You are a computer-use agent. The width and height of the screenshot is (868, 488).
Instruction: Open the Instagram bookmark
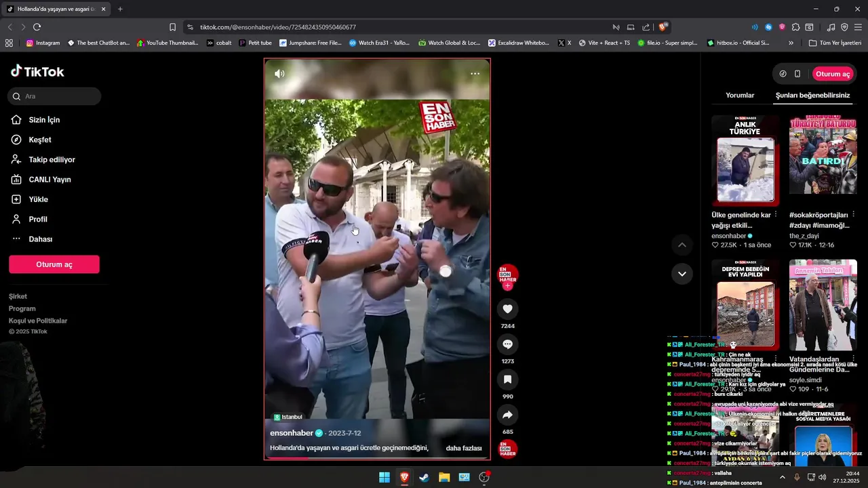(x=43, y=43)
